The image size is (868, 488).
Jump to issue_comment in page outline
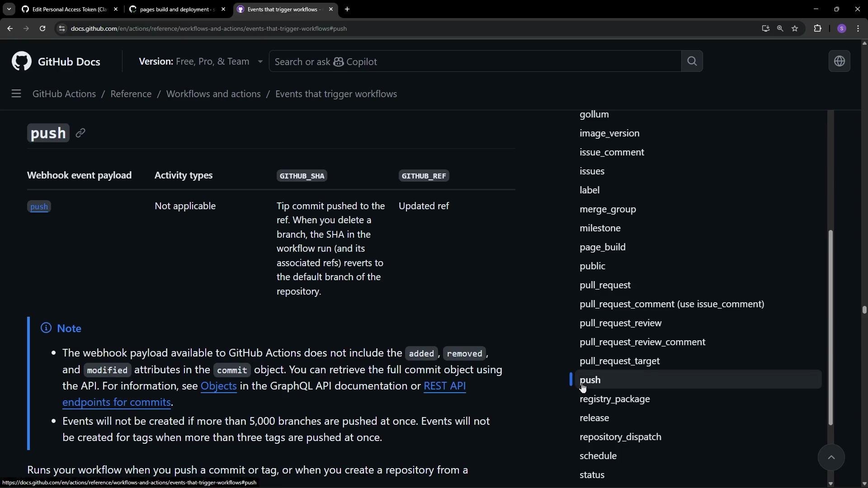pyautogui.click(x=612, y=152)
